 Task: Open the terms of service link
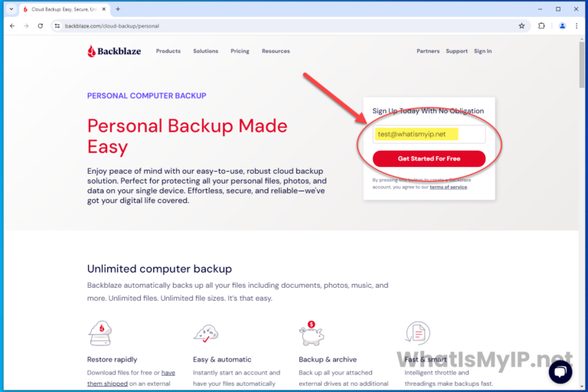tap(449, 187)
